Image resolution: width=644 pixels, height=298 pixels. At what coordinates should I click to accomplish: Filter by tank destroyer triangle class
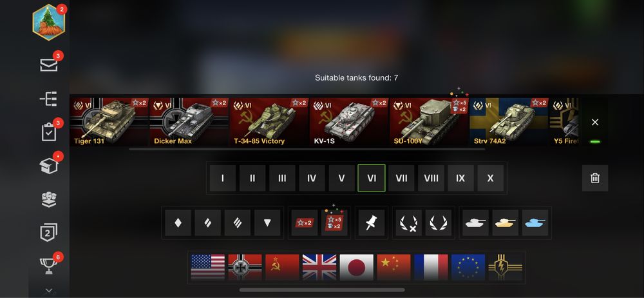[x=267, y=223]
